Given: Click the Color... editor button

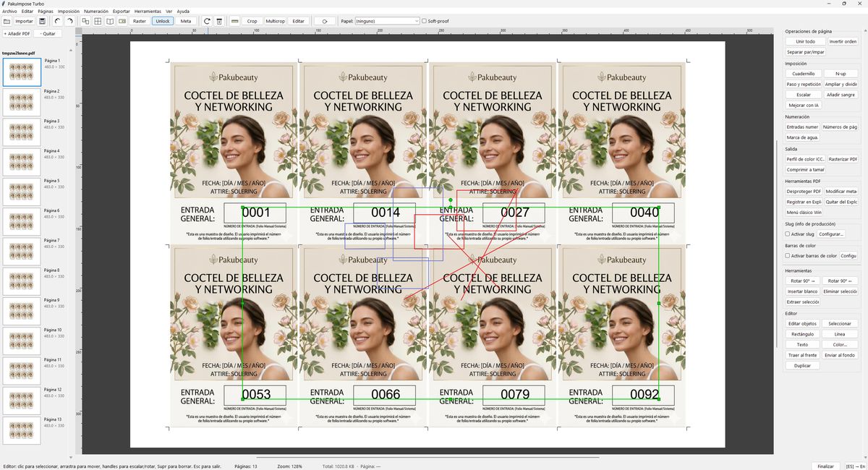Looking at the screenshot, I should 840,345.
